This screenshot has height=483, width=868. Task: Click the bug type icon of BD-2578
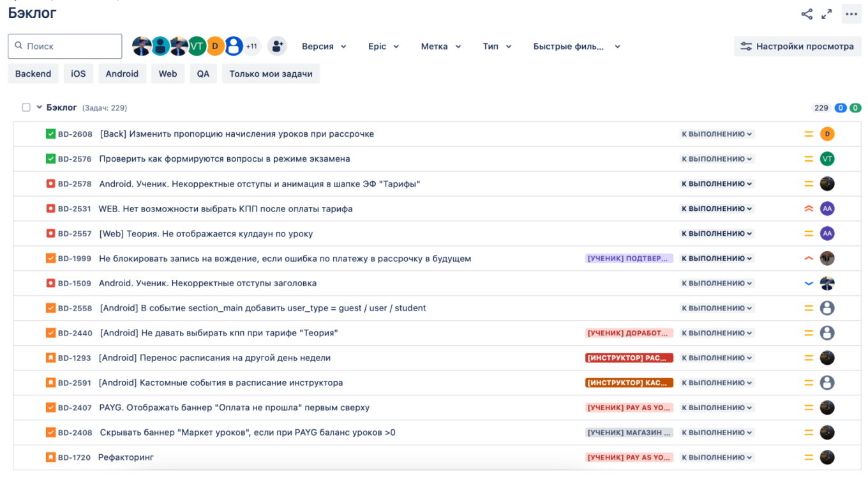pos(50,184)
